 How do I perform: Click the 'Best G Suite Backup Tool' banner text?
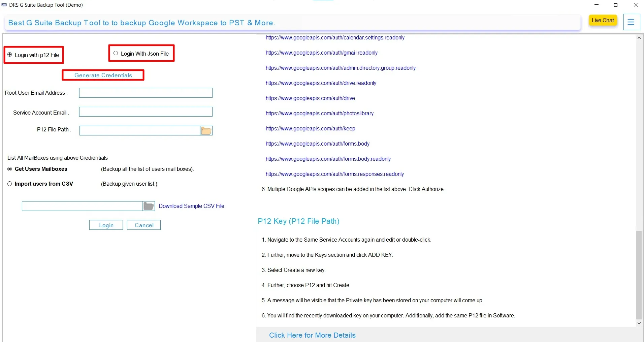pyautogui.click(x=142, y=23)
